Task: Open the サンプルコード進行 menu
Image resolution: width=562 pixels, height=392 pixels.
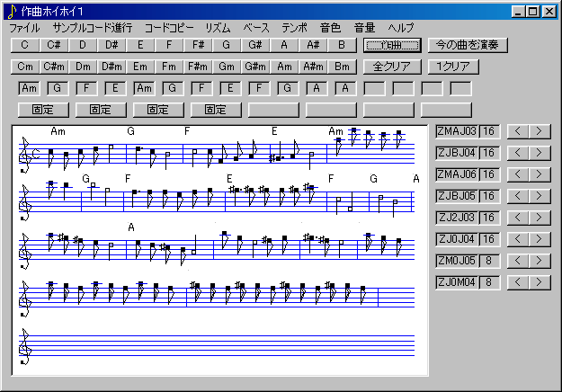Action: click(93, 28)
